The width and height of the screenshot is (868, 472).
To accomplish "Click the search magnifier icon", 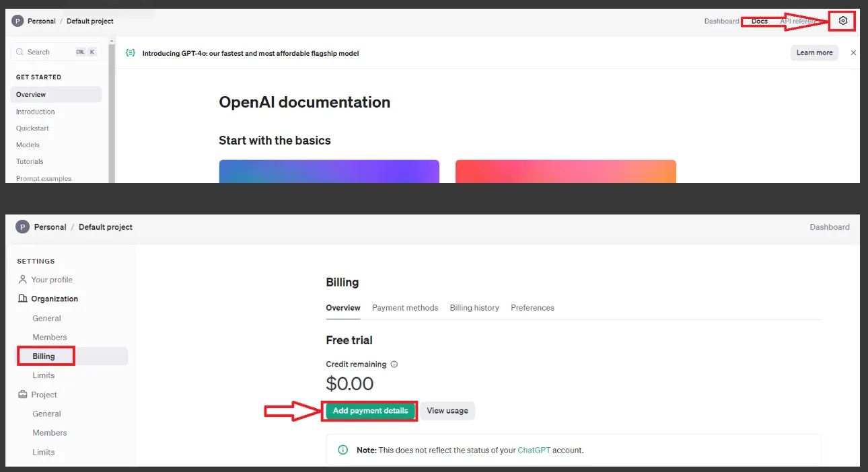I will [20, 52].
